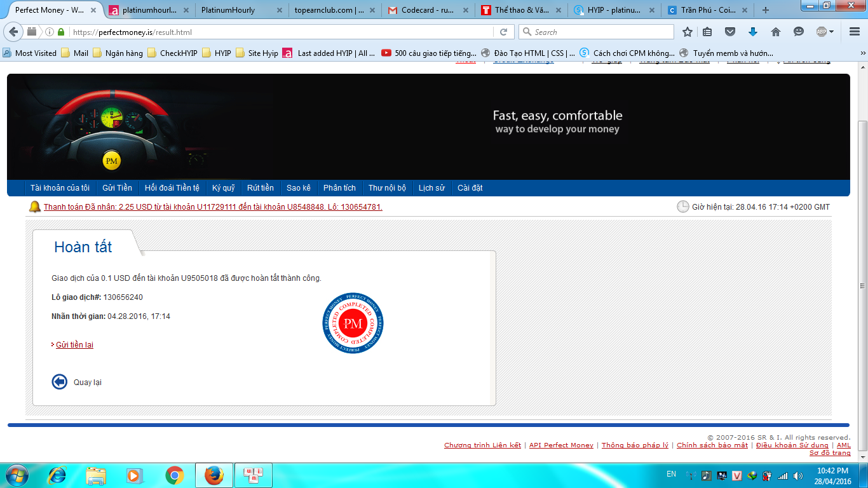Click the Firefox Search box
Screen dimensions: 868x488
(x=597, y=32)
